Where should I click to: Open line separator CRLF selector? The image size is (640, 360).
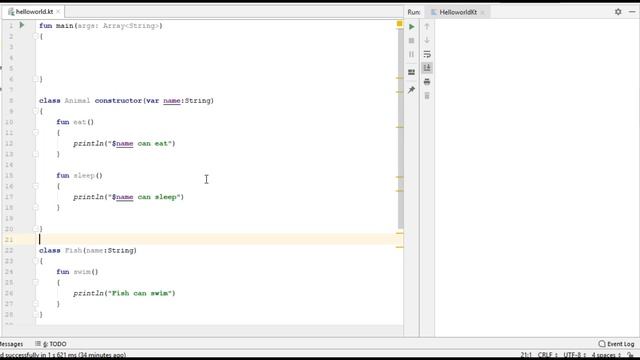click(547, 355)
